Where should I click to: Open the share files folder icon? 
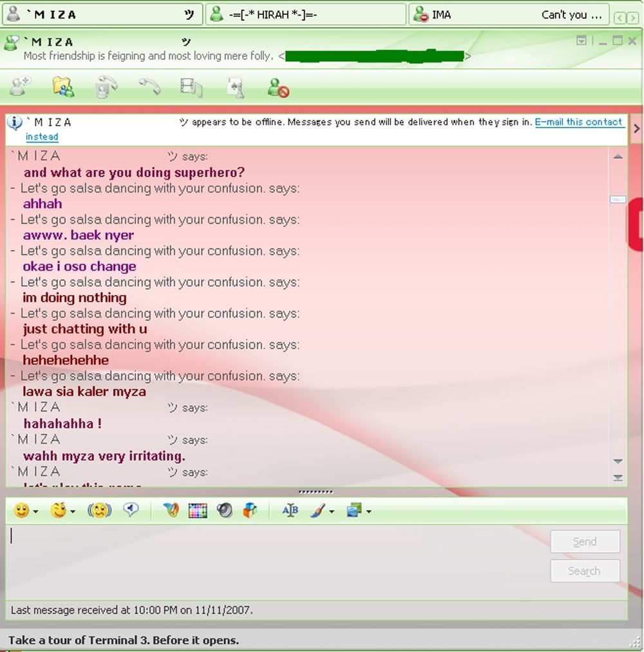click(63, 86)
